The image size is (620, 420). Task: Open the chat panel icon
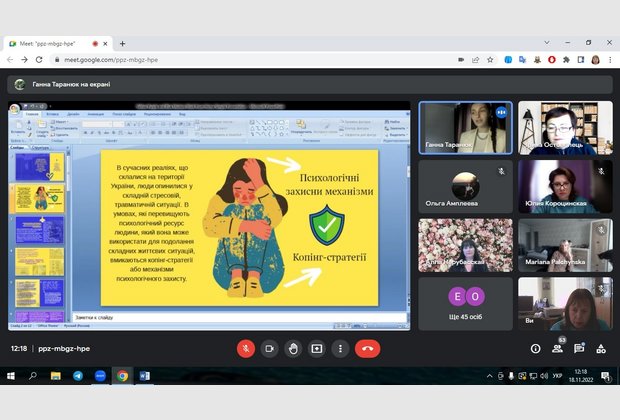pos(579,348)
